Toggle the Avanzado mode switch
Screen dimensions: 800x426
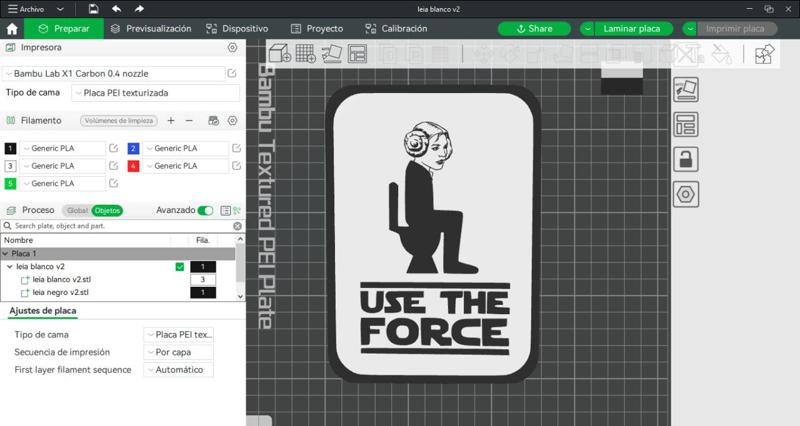[x=205, y=210]
